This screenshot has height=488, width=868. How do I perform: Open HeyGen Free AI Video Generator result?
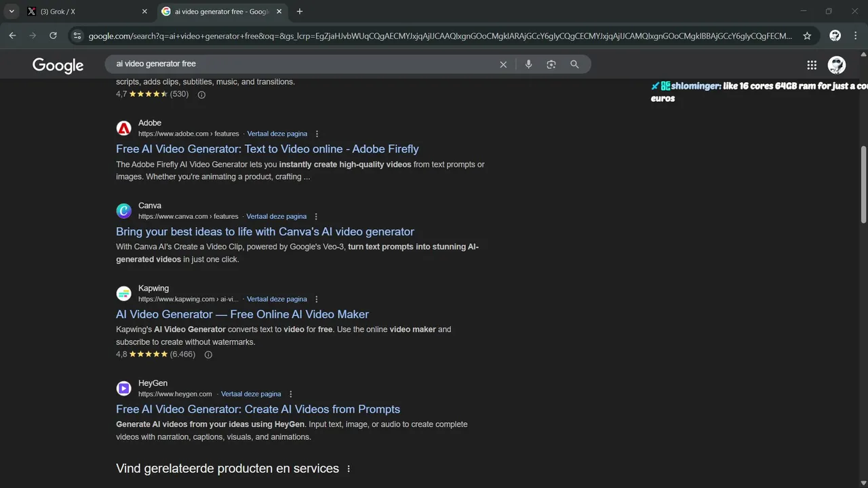(258, 409)
